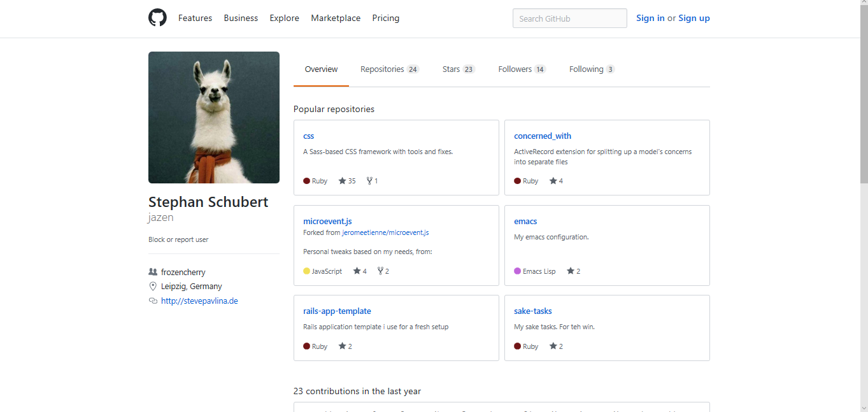
Task: Click the Sign in link
Action: (650, 18)
